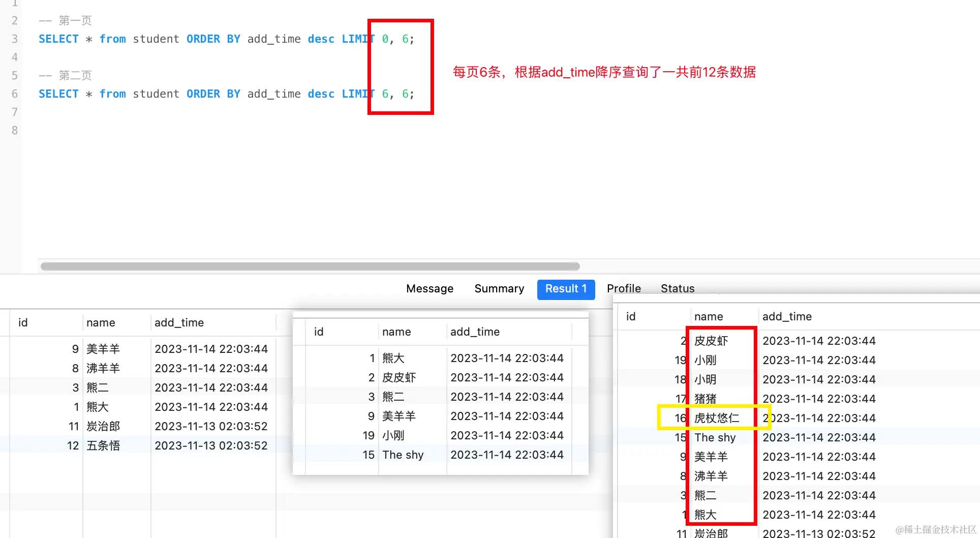
Task: Select '美羊羊' cell in middle table
Action: (399, 416)
